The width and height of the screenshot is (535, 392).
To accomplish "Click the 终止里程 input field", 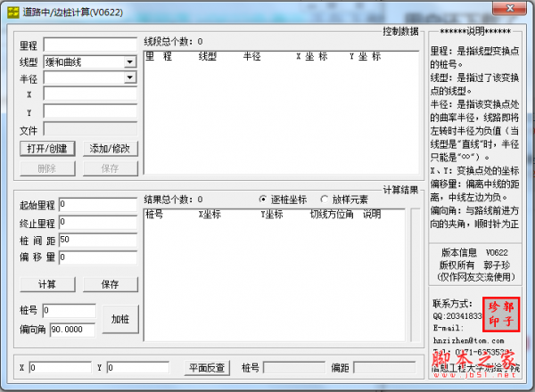I will [98, 222].
